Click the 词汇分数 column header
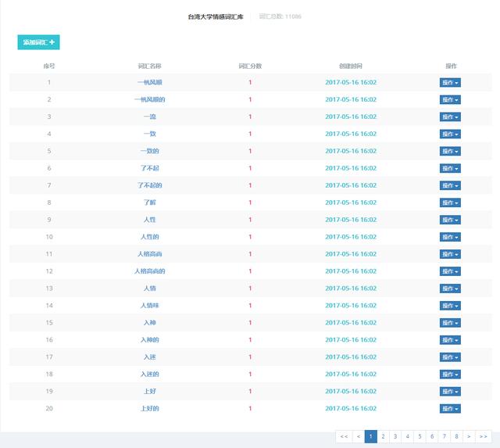 click(x=250, y=66)
